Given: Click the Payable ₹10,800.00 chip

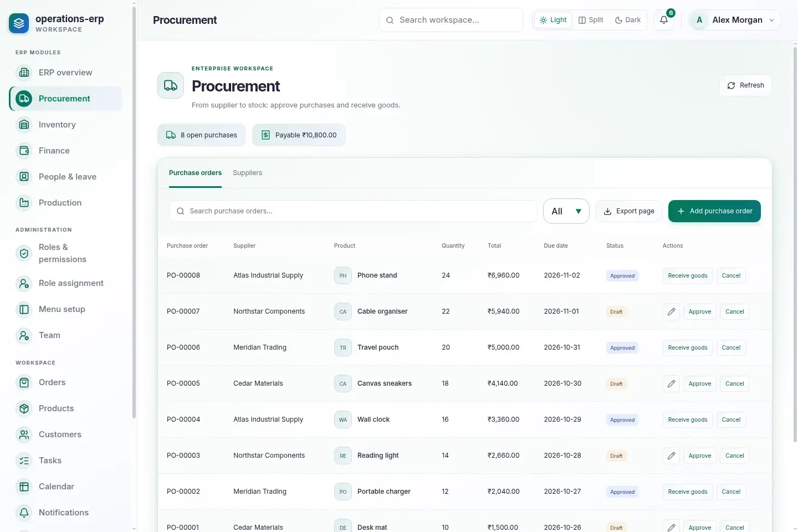Looking at the screenshot, I should 299,135.
